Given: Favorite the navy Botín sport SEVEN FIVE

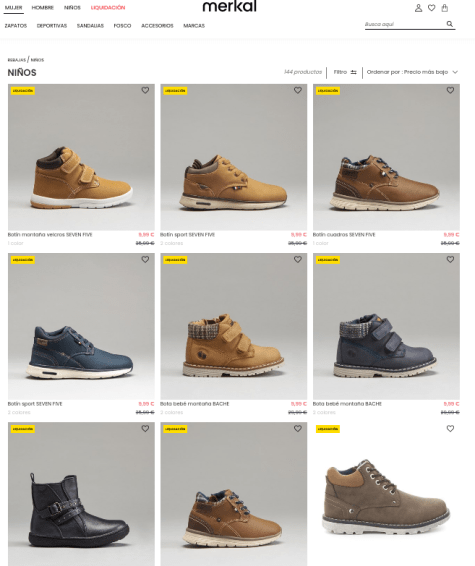Looking at the screenshot, I should [145, 259].
